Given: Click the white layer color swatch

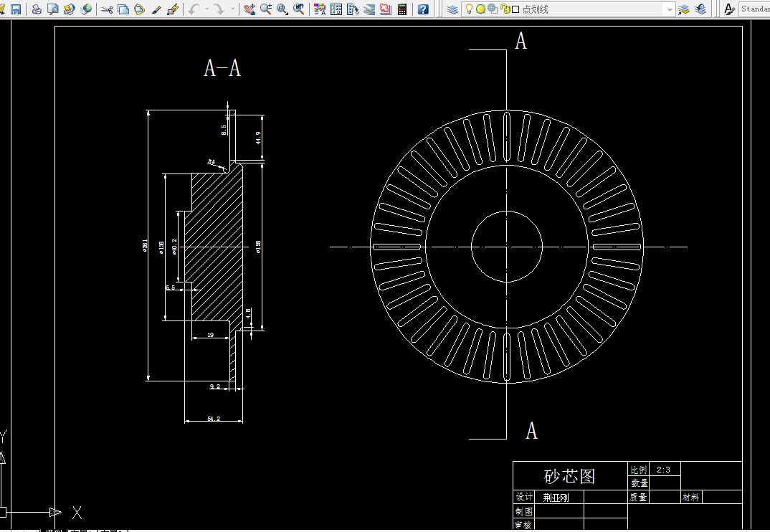Looking at the screenshot, I should 515,9.
